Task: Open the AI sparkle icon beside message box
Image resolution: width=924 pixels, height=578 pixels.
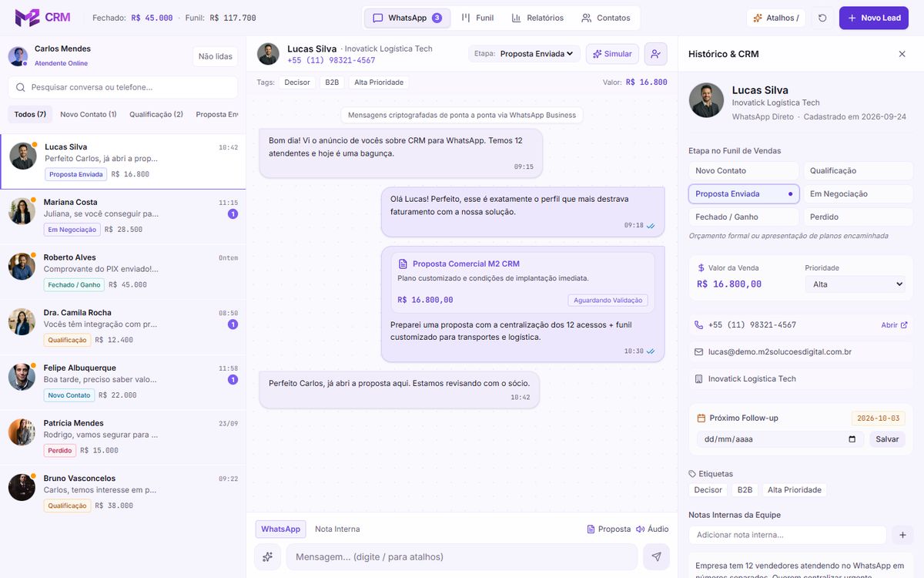Action: (x=267, y=556)
